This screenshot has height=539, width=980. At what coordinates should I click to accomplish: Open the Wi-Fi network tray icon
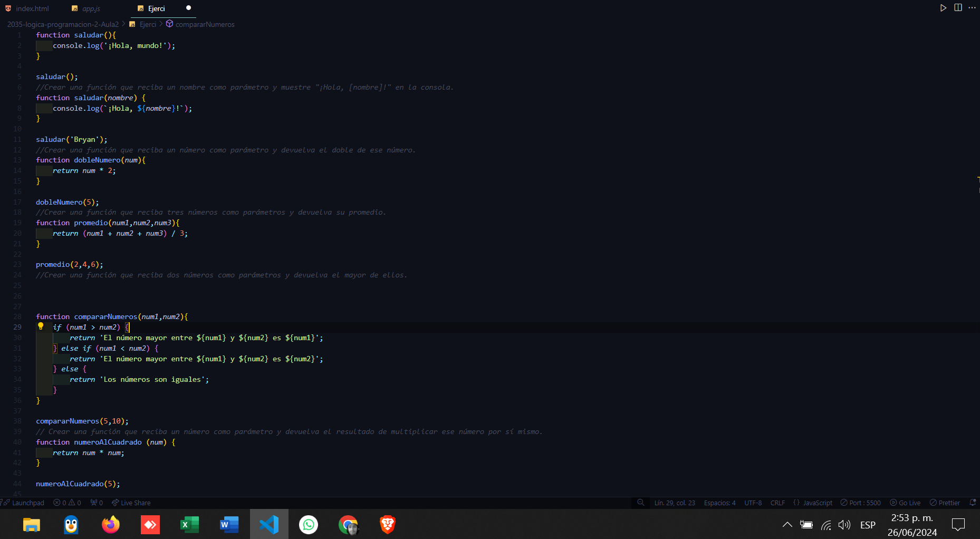(x=826, y=525)
